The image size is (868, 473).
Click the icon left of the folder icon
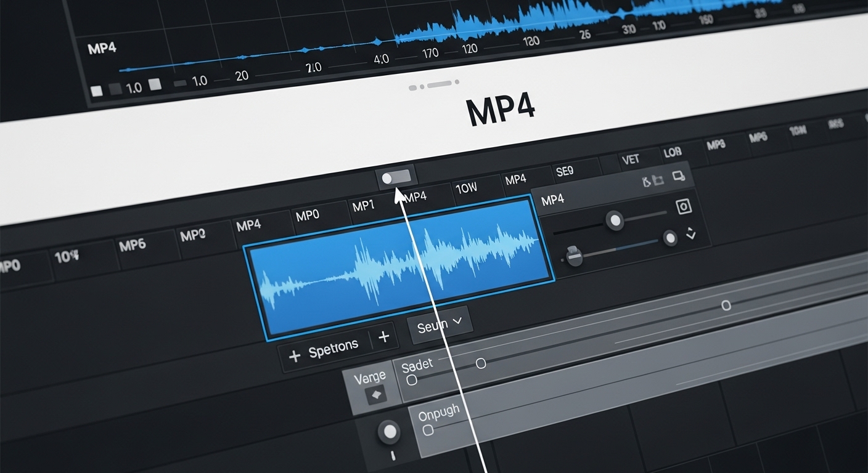click(x=646, y=182)
